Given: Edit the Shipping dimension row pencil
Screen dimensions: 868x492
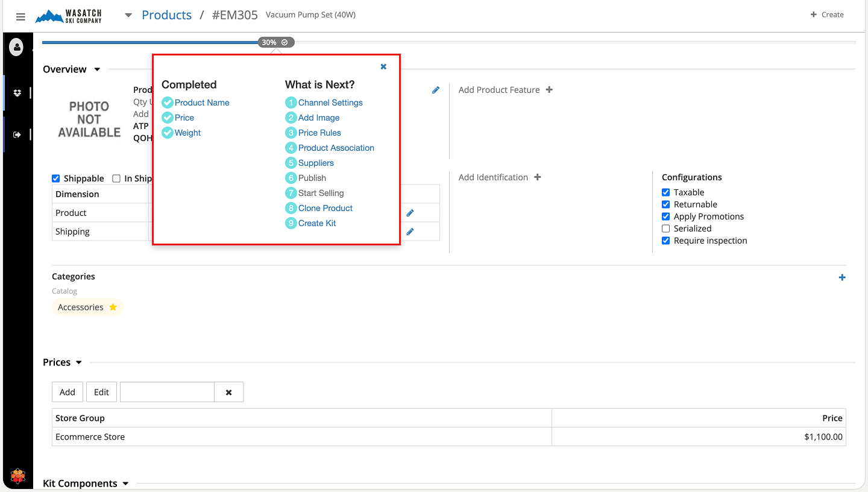Looking at the screenshot, I should [410, 232].
